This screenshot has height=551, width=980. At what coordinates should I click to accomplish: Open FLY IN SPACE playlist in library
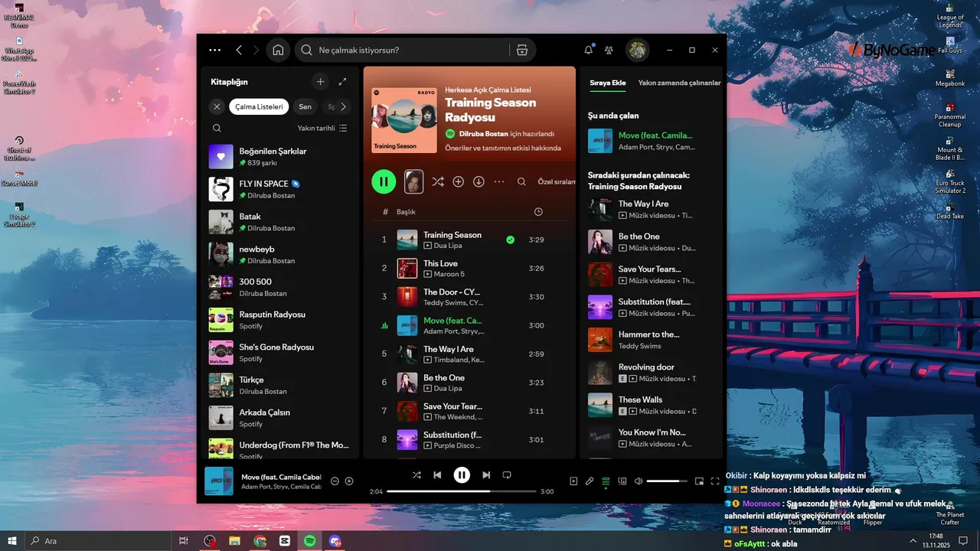[x=279, y=189]
